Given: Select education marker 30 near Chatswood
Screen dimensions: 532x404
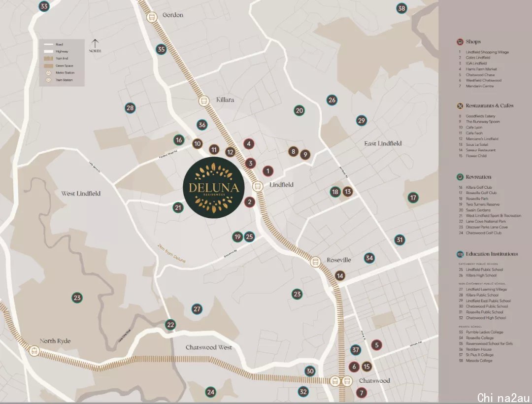Looking at the screenshot, I should pos(310,371).
